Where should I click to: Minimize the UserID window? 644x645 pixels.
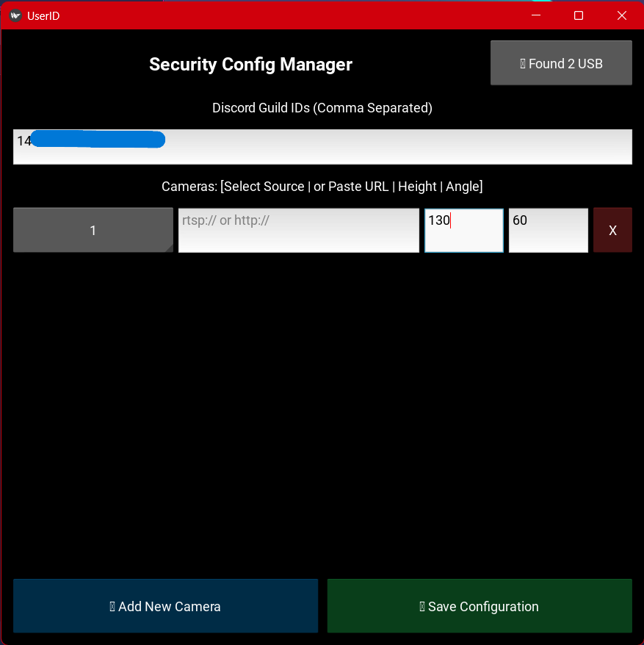pyautogui.click(x=536, y=15)
